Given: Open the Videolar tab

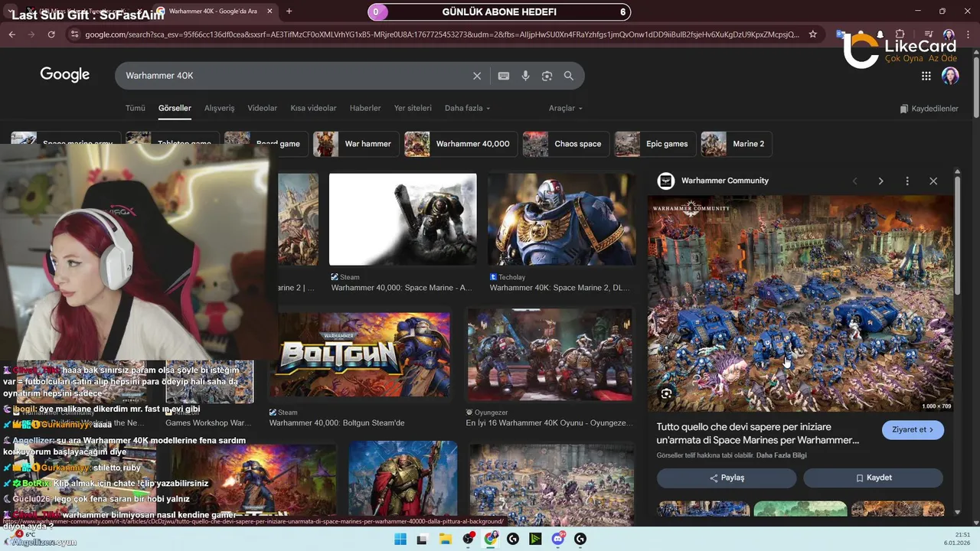Looking at the screenshot, I should (263, 108).
